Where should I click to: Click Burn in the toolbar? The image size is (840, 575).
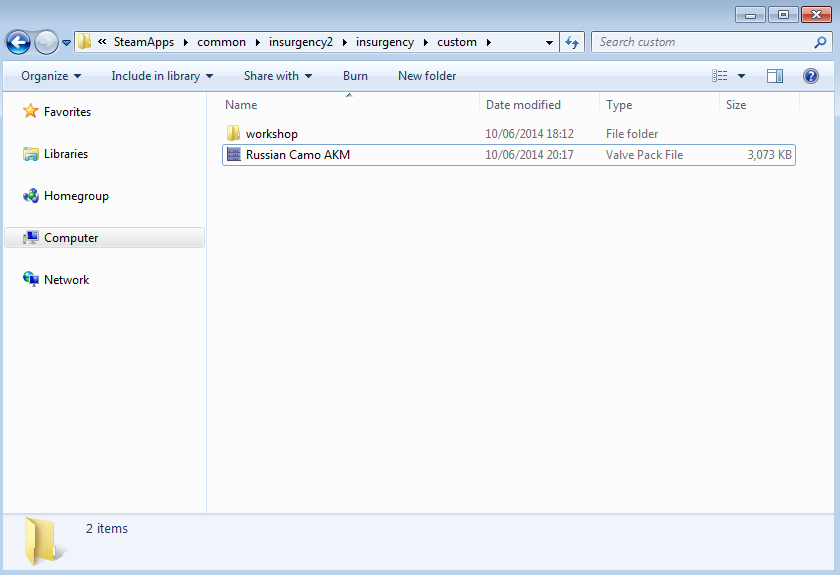click(355, 76)
